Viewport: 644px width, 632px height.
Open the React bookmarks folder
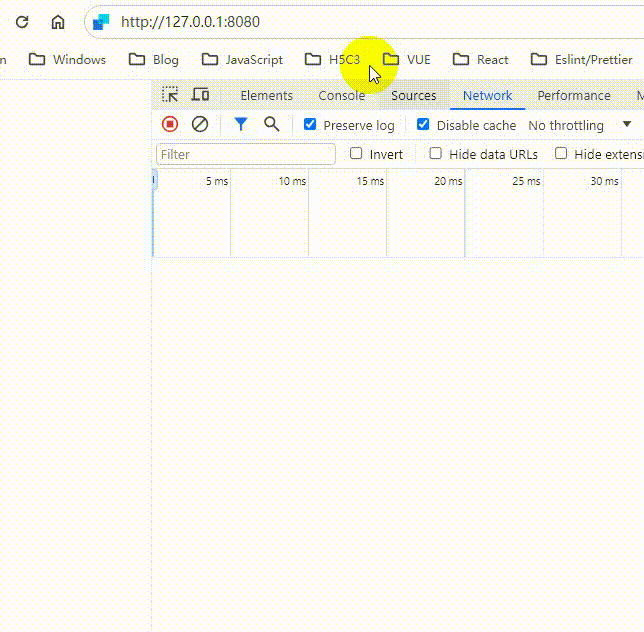(481, 60)
